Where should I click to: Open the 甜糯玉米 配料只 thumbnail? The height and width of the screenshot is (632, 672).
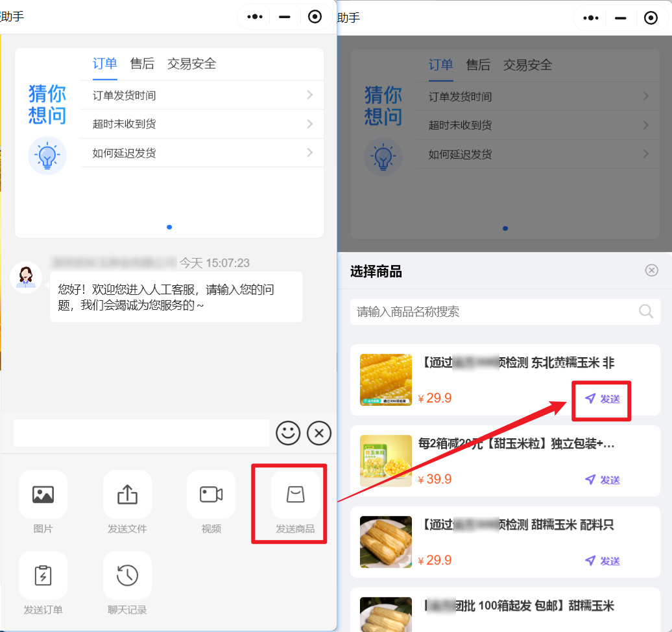(386, 542)
